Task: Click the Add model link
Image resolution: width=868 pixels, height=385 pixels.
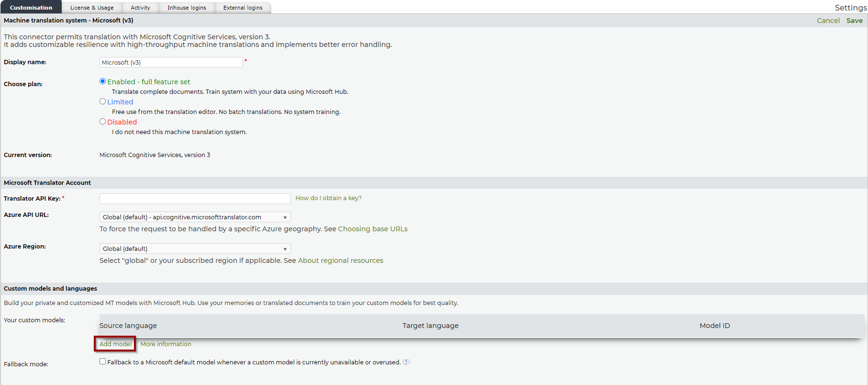Action: click(115, 344)
